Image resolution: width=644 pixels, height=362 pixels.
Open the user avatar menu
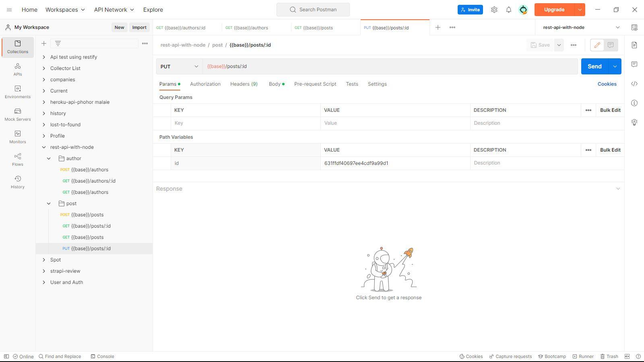click(523, 10)
